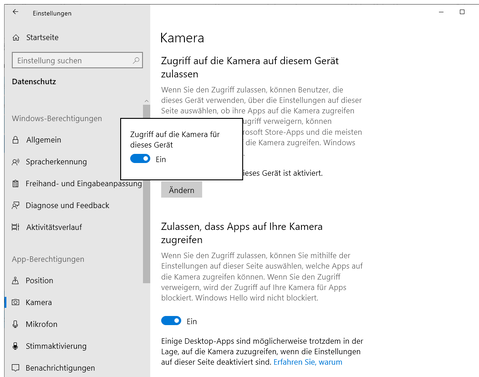Select the Mikrofon icon in the sidebar
Screen dimensions: 479x377
coord(15,324)
